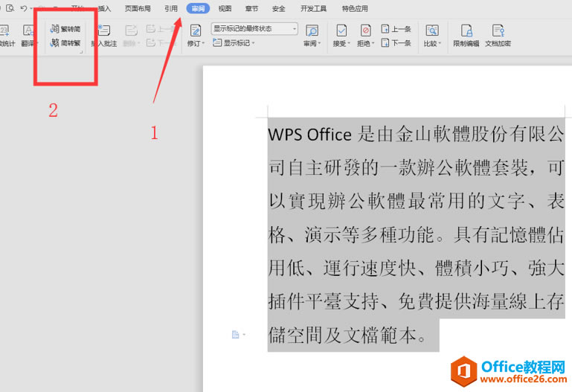
Task: Go to previous change (上一条) in changes group
Action: pos(396,29)
